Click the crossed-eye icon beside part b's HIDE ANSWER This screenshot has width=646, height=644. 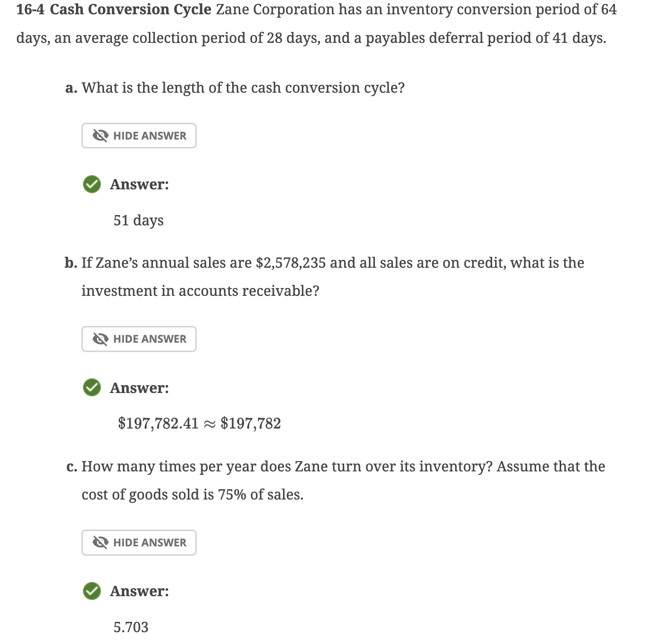[x=101, y=339]
